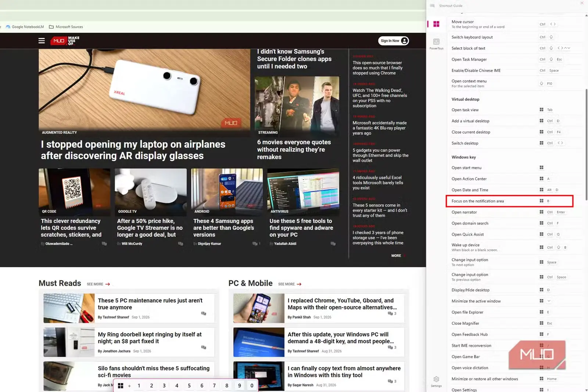Click the comments icon on Will McCurdy's article
588x392 pixels.
pyautogui.click(x=180, y=244)
